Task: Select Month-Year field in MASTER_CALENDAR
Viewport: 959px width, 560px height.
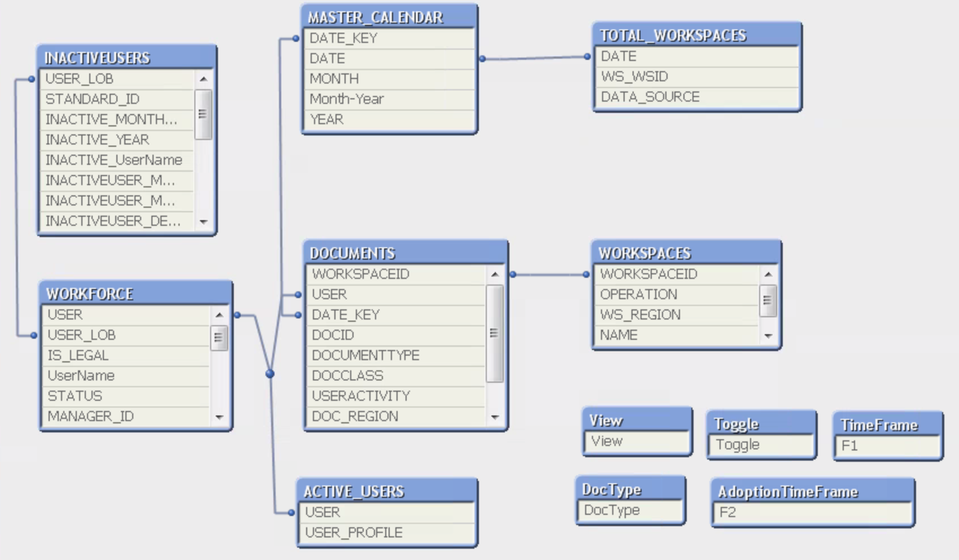Action: tap(390, 99)
